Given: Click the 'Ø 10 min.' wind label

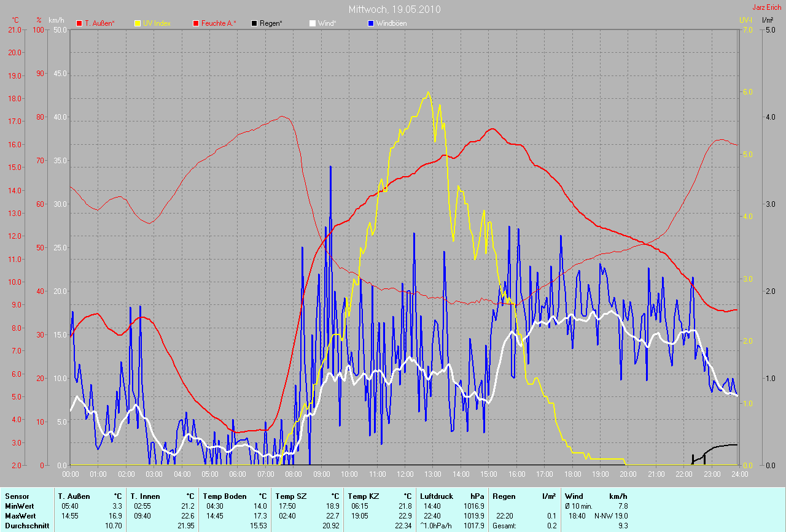Looking at the screenshot, I should click(x=578, y=506).
